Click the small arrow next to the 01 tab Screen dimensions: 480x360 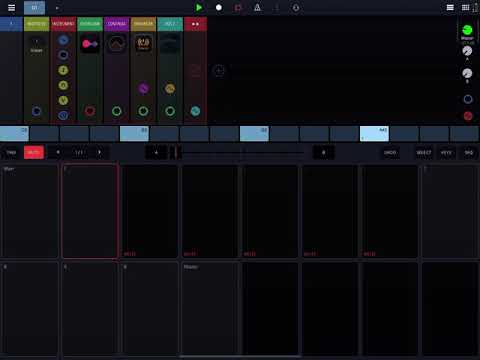point(57,8)
